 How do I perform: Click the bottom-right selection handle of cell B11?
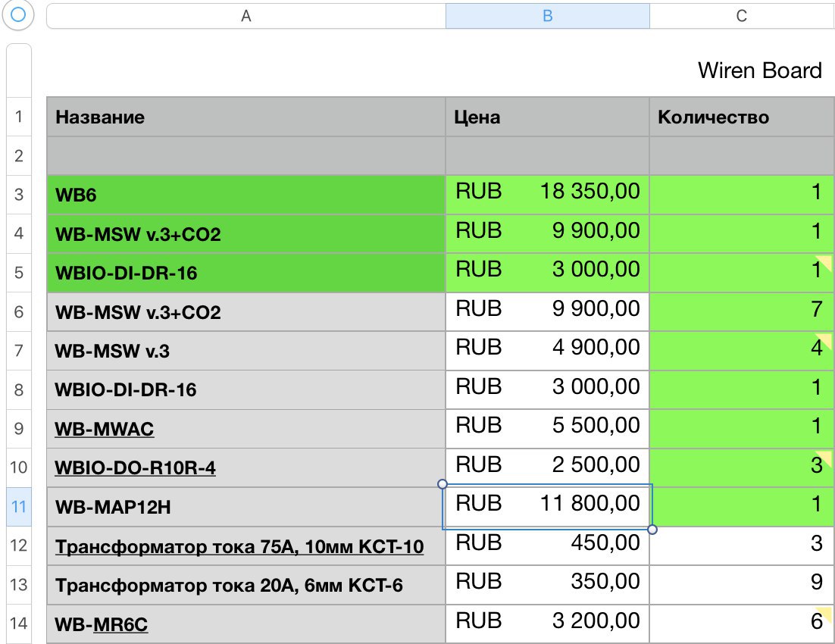click(x=652, y=530)
